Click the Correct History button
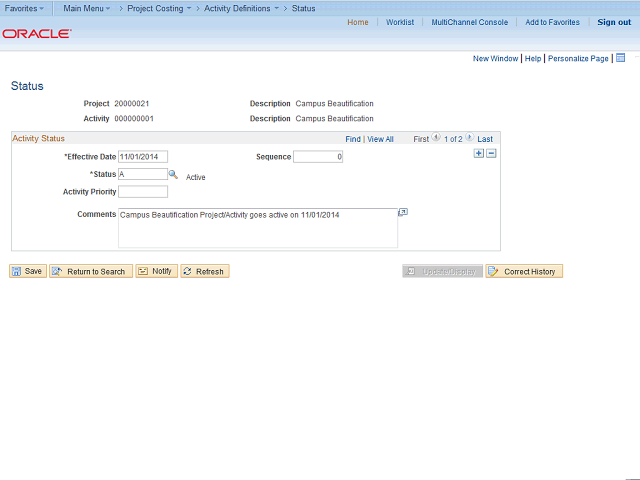The image size is (640, 480). point(524,271)
